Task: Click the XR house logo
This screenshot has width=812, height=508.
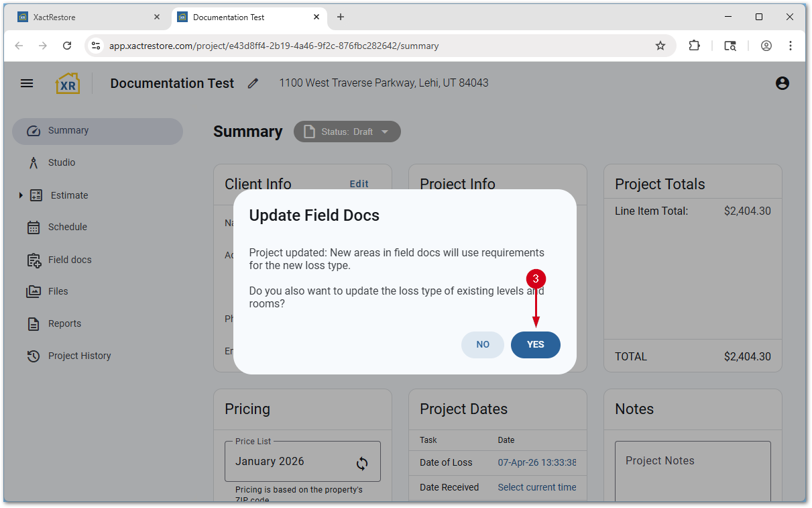Action: click(68, 83)
